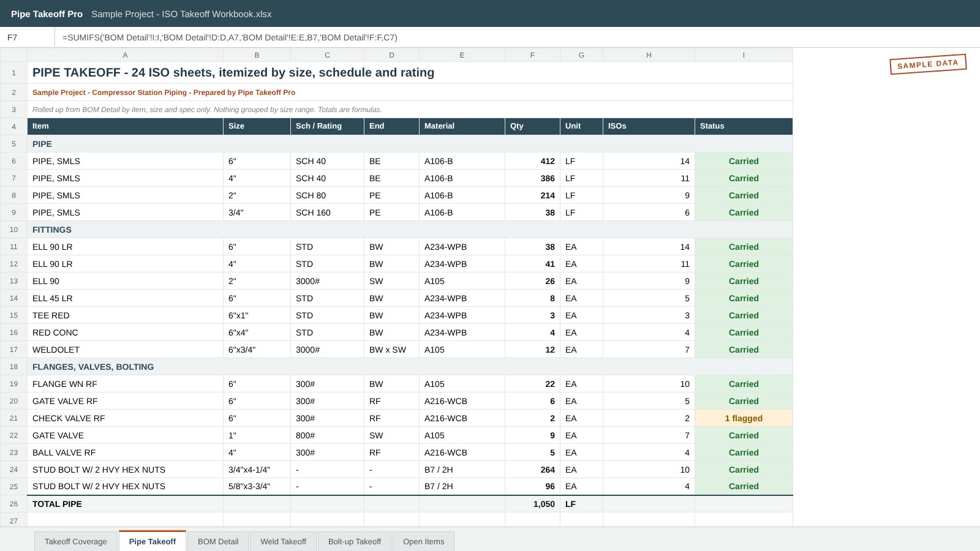Select quantity cell 386 in row 7

coord(533,178)
